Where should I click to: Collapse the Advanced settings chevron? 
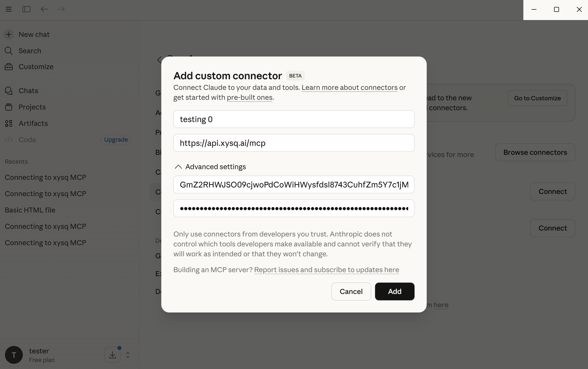[x=178, y=167]
